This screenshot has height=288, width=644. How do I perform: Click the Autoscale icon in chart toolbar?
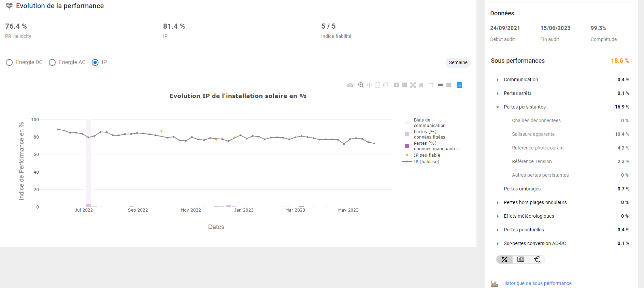tap(413, 85)
